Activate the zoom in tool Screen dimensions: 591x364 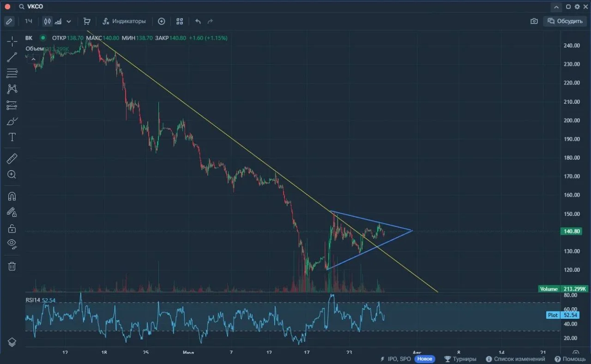(x=12, y=174)
